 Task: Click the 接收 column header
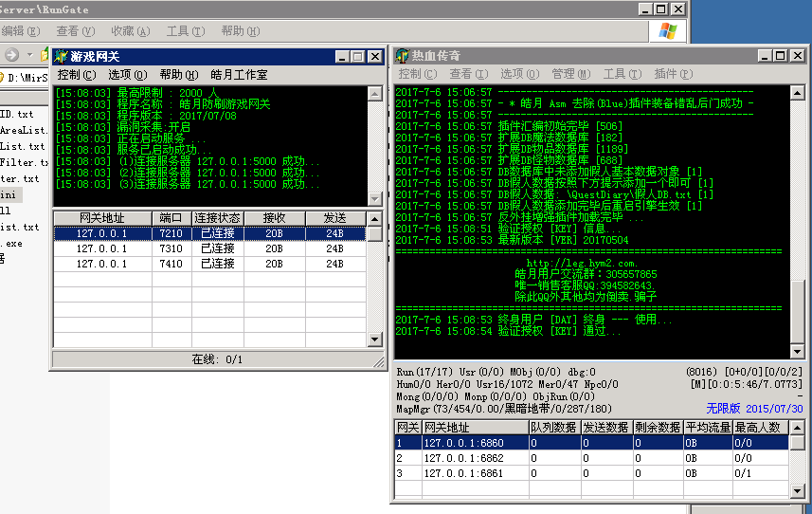click(x=275, y=218)
